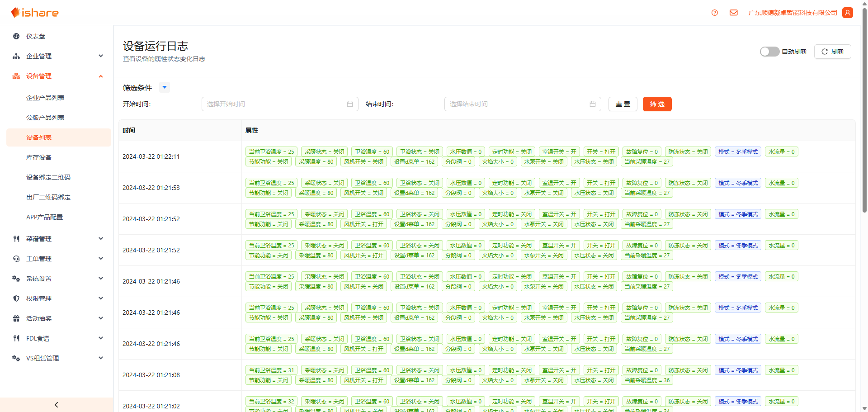Open the 仪表盘 dashboard item
Image resolution: width=868 pixels, height=412 pixels.
tap(36, 36)
